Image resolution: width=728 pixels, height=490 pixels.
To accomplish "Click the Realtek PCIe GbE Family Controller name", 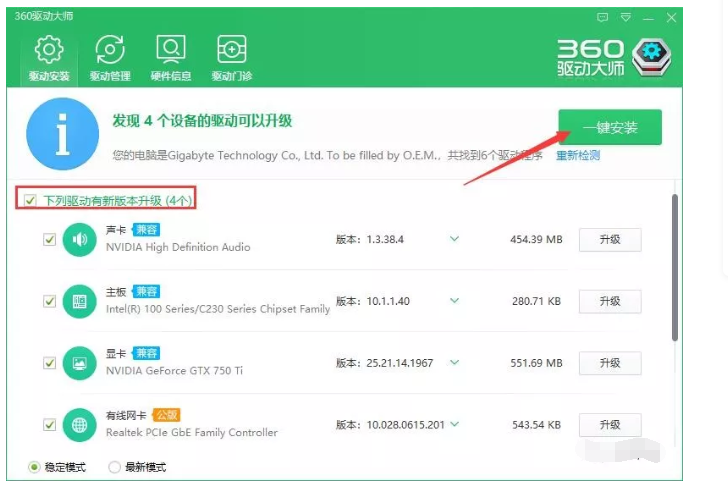I will click(x=192, y=432).
